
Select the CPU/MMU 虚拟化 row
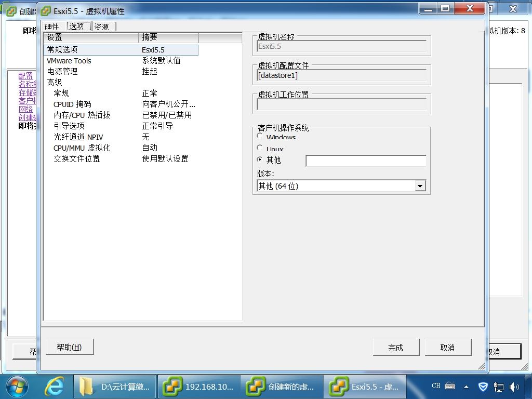click(121, 148)
